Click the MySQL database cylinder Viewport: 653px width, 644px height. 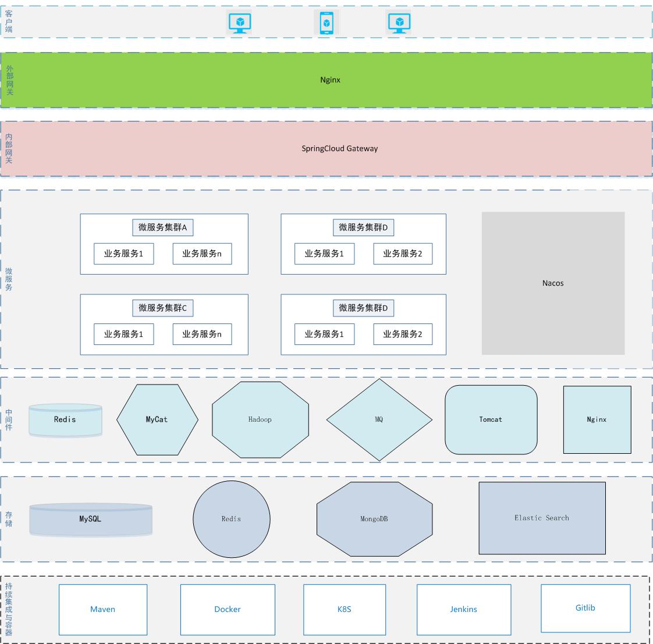coord(91,520)
